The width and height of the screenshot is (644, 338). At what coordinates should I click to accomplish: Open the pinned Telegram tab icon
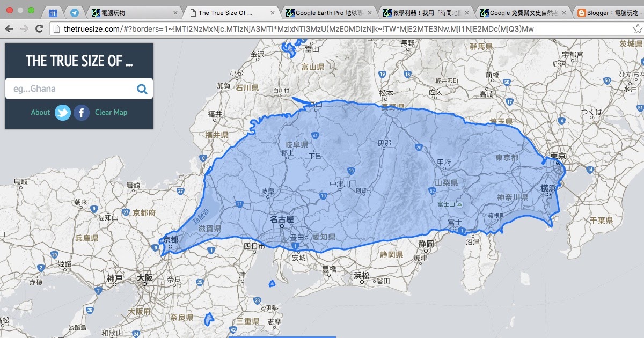point(74,12)
